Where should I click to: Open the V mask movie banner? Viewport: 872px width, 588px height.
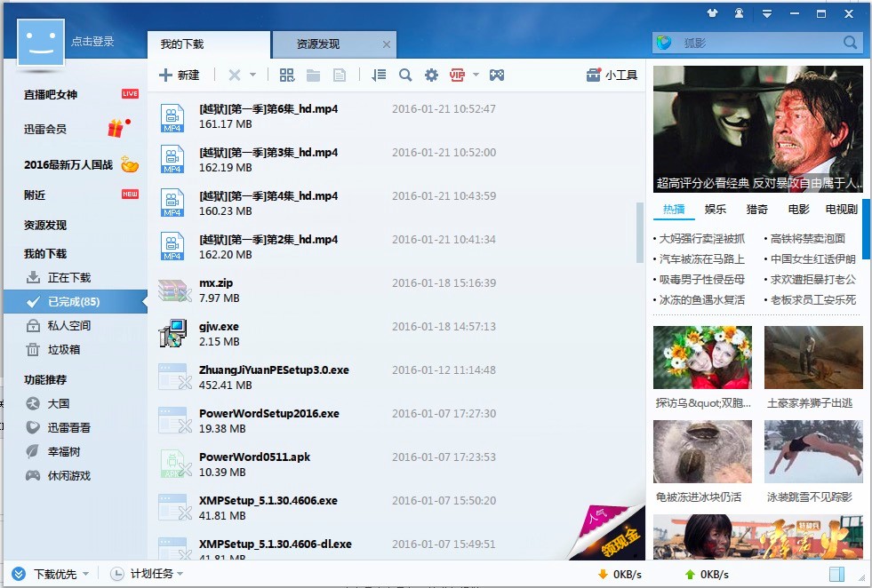(x=758, y=130)
